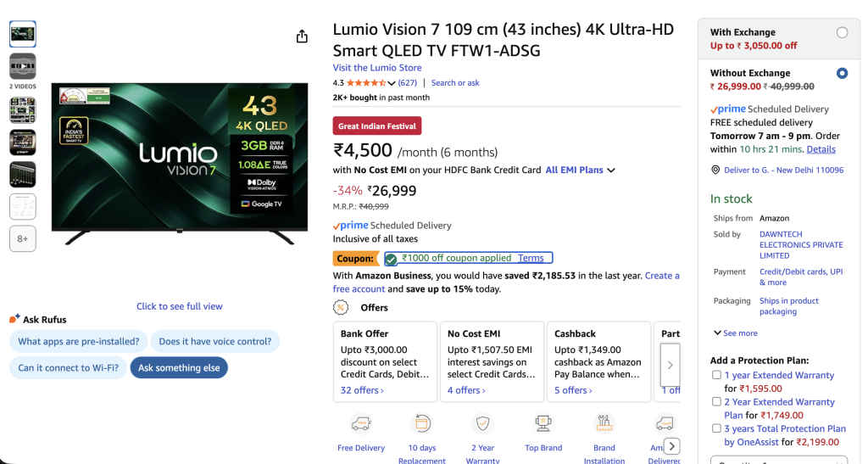868x464 pixels.
Task: Open the 2 Videos thumbnail
Action: 22,66
